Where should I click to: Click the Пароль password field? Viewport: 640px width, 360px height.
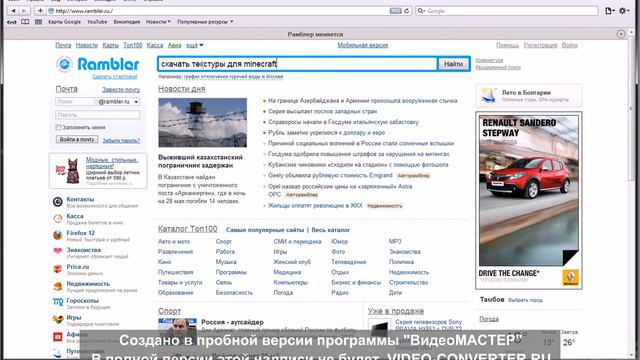(98, 115)
